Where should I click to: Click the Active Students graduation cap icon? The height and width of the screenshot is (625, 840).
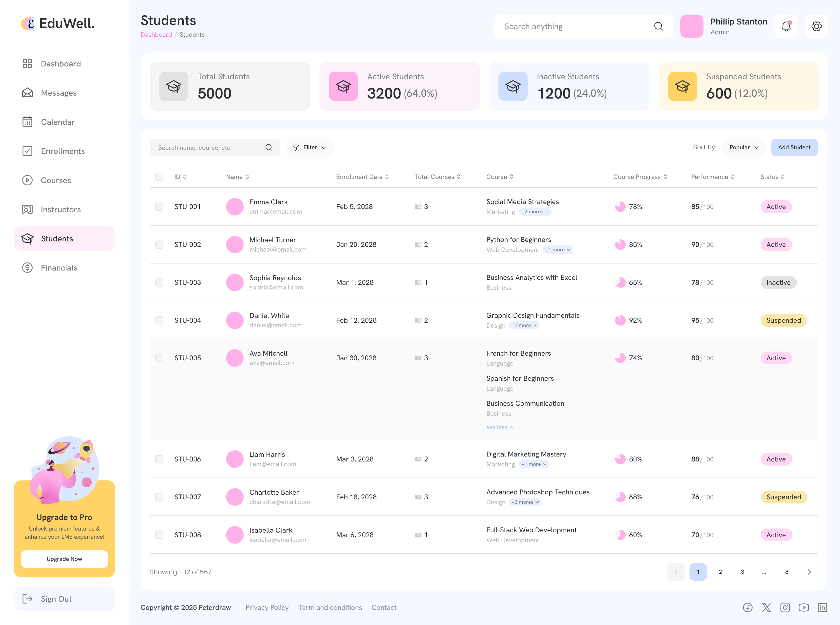point(343,86)
